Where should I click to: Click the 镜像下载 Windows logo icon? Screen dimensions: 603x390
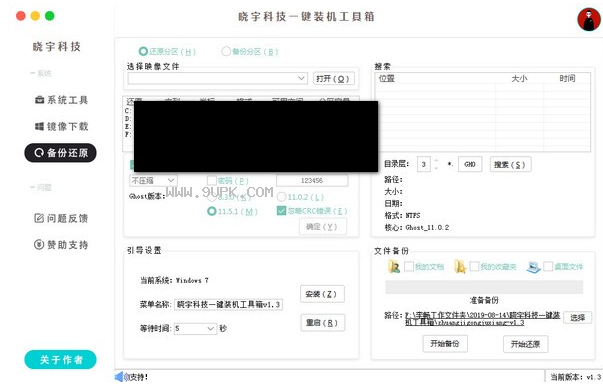39,126
